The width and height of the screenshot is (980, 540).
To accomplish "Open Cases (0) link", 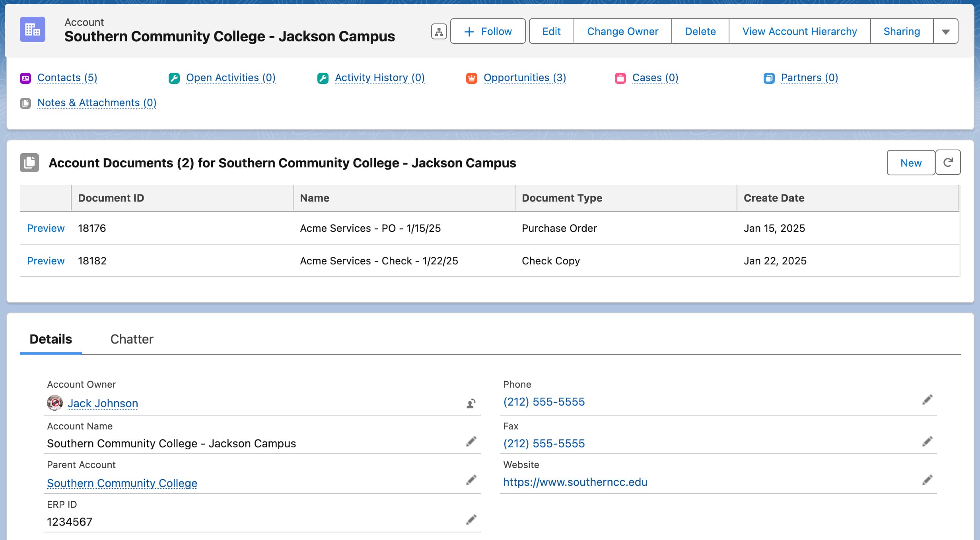I will pos(655,78).
